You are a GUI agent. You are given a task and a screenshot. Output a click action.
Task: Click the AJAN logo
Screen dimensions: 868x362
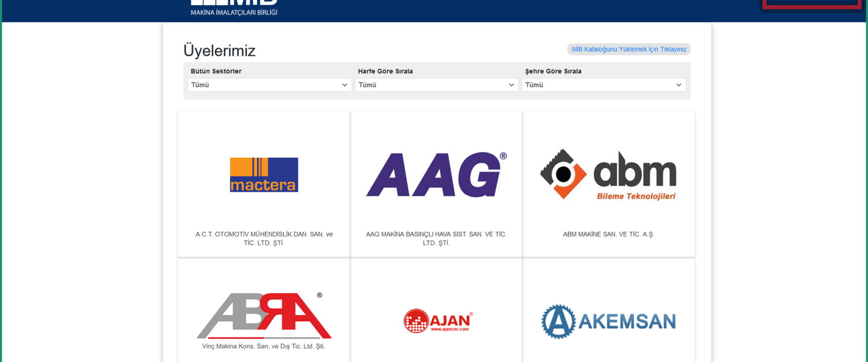click(x=438, y=321)
